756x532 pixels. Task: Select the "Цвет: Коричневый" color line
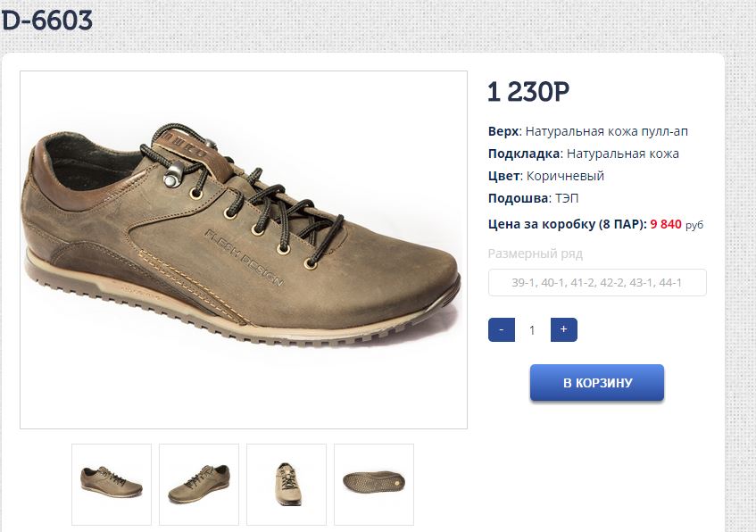pos(546,176)
